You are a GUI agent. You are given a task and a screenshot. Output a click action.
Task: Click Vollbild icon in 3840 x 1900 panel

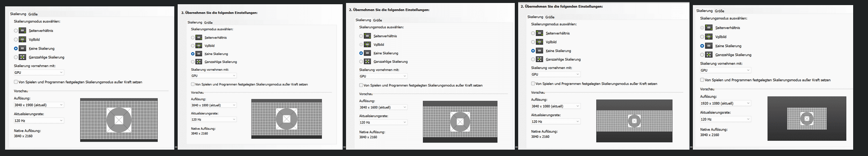tap(23, 39)
